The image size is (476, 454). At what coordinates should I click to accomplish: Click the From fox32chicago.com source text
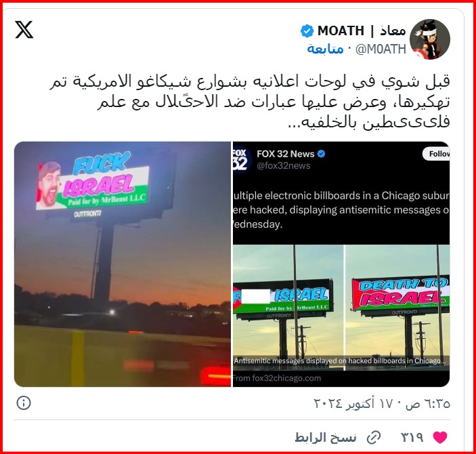pyautogui.click(x=277, y=378)
